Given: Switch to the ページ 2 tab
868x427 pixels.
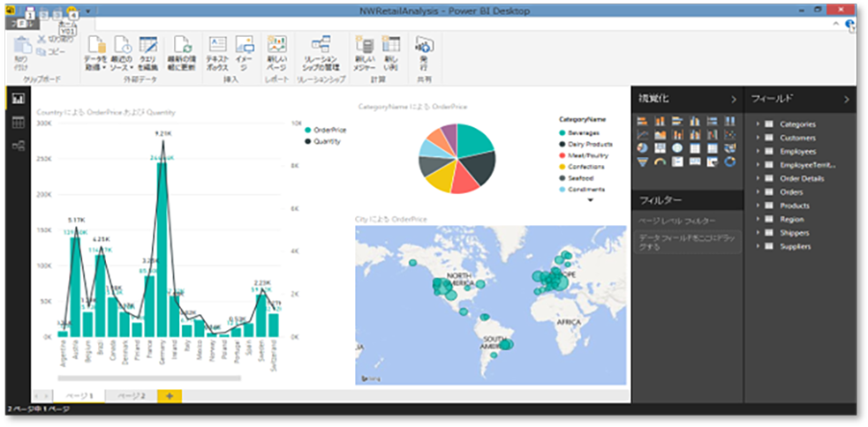Looking at the screenshot, I should click(132, 396).
